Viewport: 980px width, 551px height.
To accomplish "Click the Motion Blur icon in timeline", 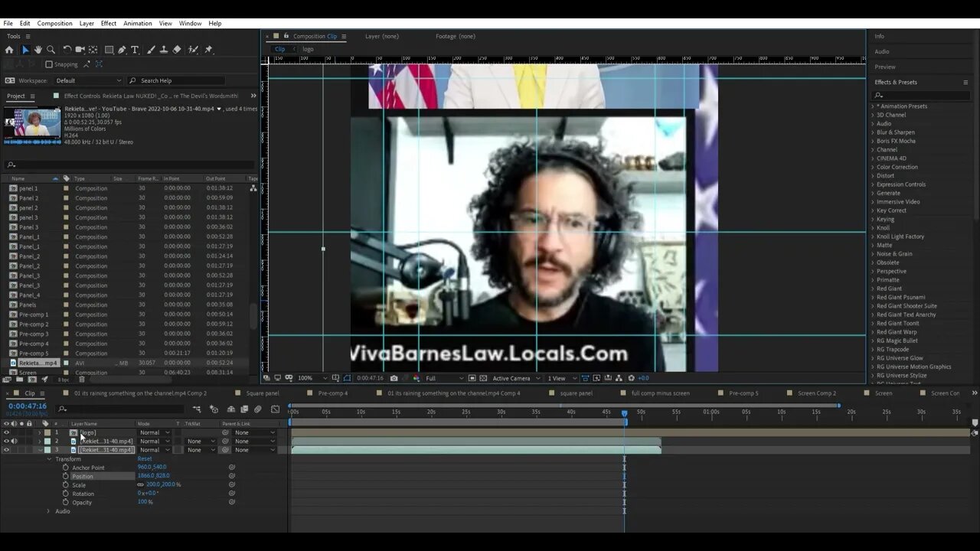I will click(258, 409).
